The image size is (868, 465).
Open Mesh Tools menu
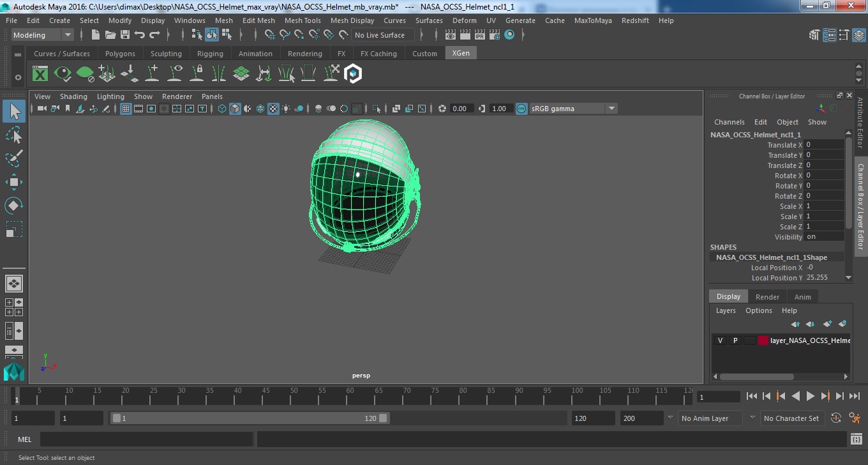(x=303, y=20)
